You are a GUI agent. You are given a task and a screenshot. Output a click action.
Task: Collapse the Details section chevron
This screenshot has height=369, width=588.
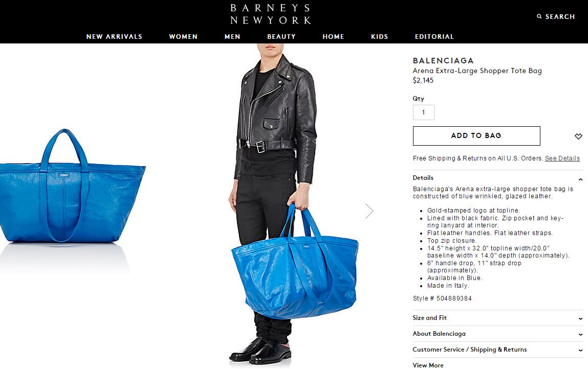[x=580, y=180]
